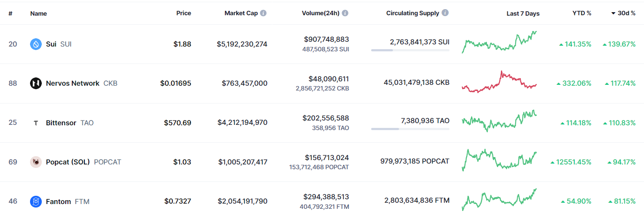
Task: Click the Sui circulating supply progress bar
Action: click(410, 50)
